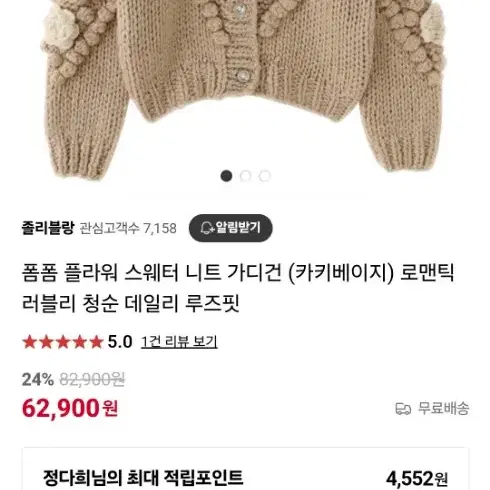
Task: Click the middle third rating star
Action: tap(63, 342)
